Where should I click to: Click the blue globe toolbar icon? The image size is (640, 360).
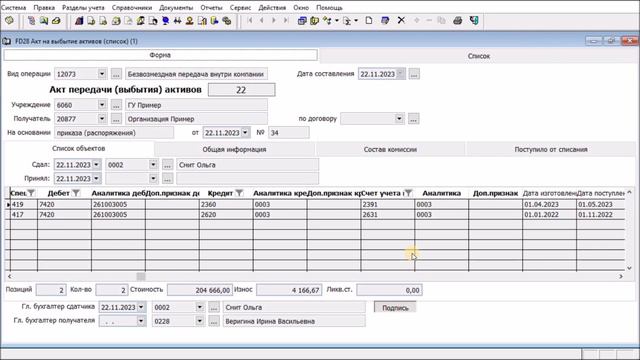[x=165, y=20]
